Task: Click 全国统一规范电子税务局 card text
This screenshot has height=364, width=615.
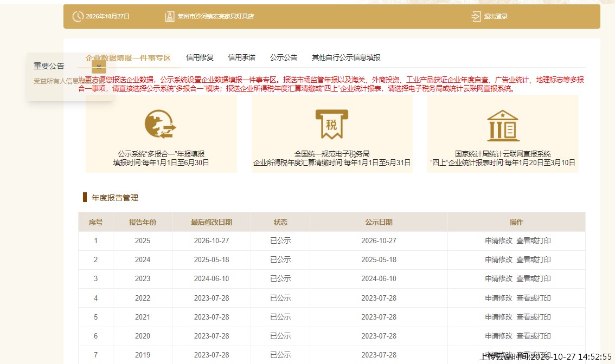Action: (x=332, y=154)
